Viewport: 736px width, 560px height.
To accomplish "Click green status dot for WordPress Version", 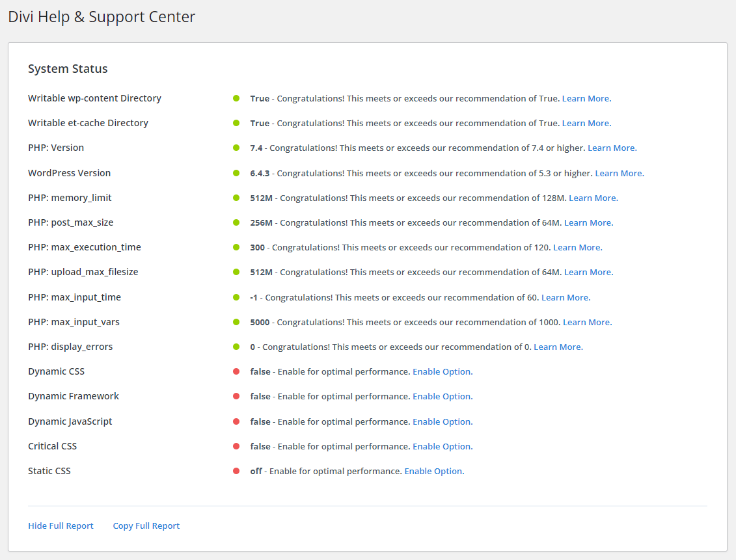I will pos(236,173).
